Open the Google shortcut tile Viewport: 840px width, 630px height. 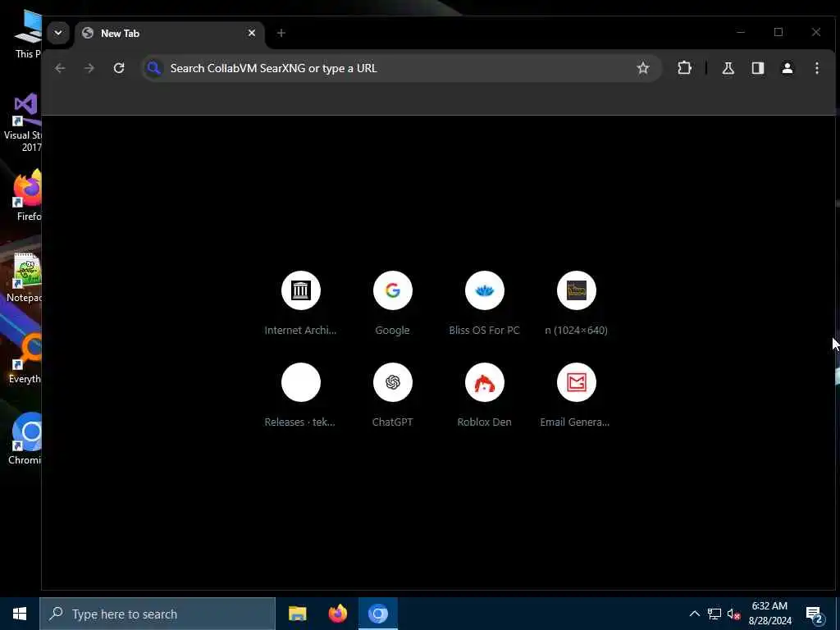click(393, 304)
